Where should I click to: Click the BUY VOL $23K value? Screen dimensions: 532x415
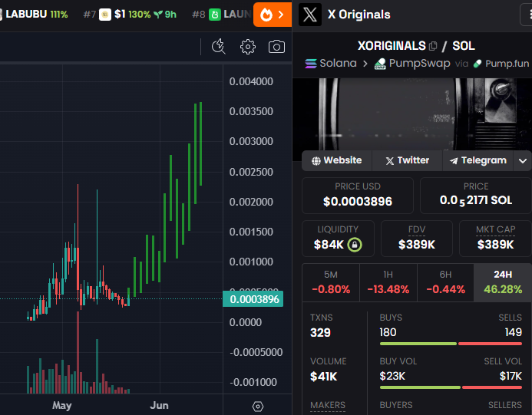[392, 376]
